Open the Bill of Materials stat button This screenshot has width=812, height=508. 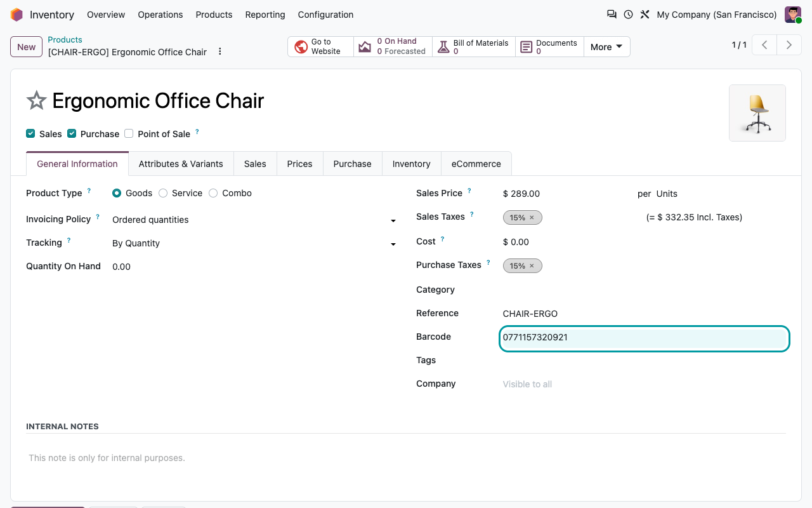point(474,46)
